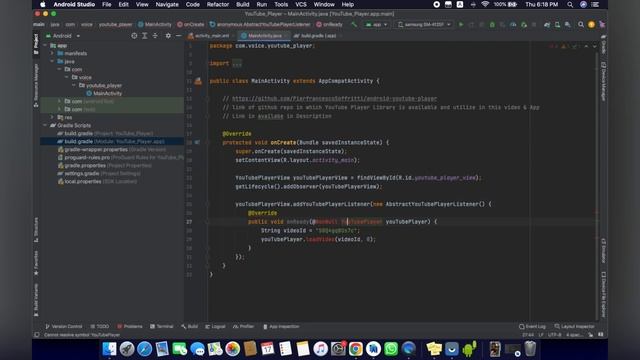Click the Make Project hammer icon

tap(354, 24)
